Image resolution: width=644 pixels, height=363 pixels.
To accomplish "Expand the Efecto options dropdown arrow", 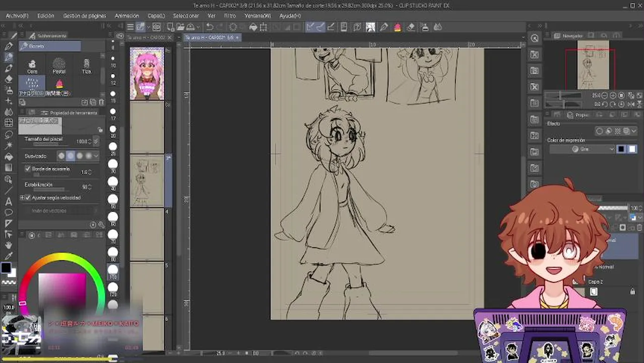I will (x=634, y=131).
